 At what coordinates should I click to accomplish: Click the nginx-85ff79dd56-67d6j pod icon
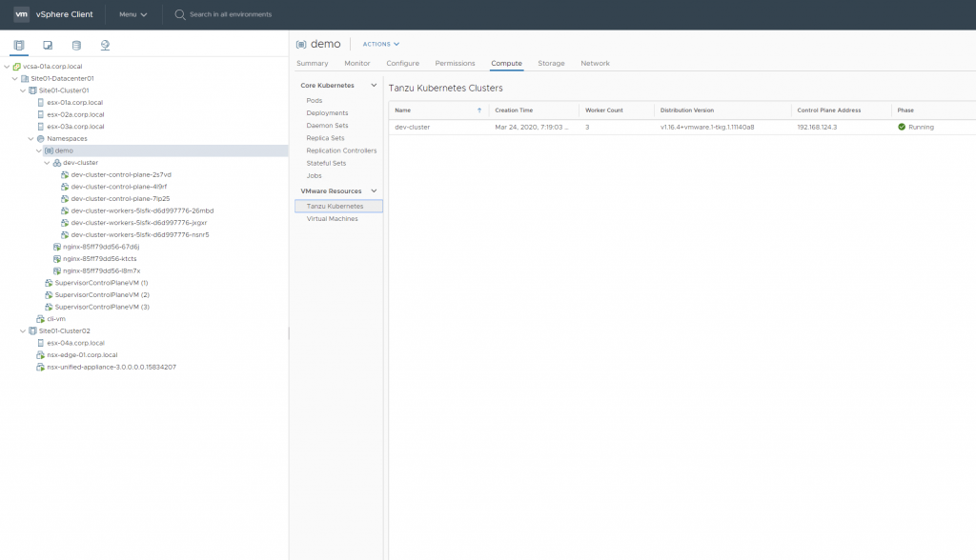[56, 247]
